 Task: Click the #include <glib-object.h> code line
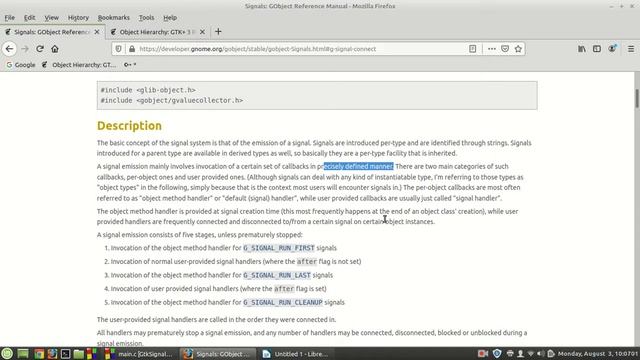click(x=148, y=90)
